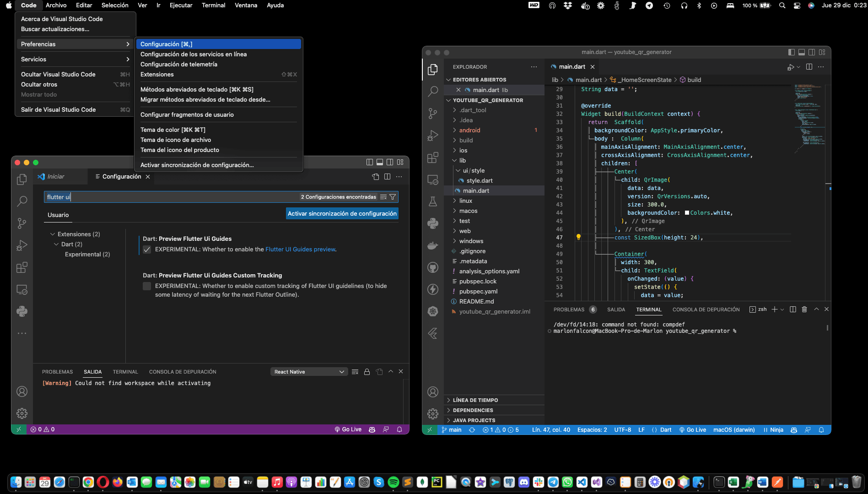Open Thunder Client lightning icon in right window
868x494 pixels.
point(432,289)
